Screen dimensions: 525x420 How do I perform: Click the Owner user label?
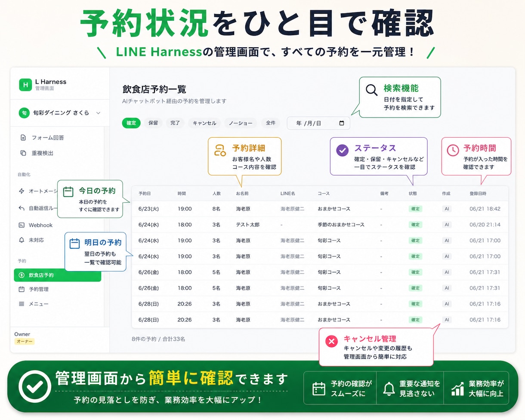pyautogui.click(x=22, y=334)
